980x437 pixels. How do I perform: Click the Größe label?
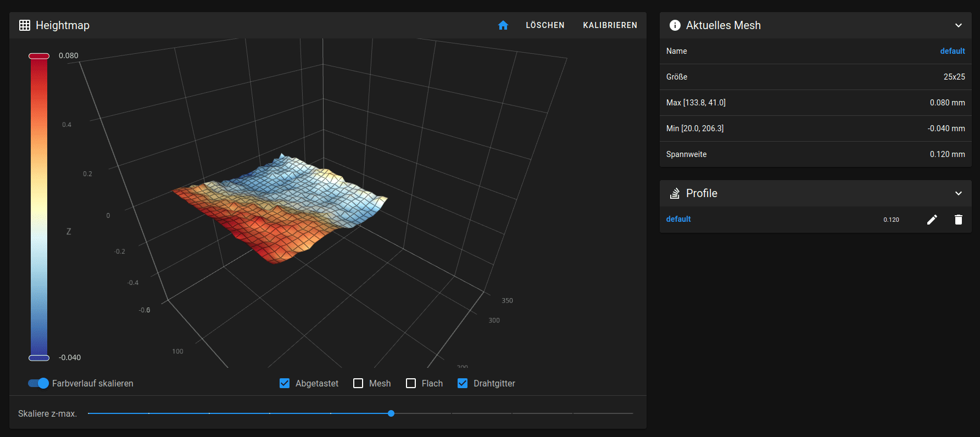(x=677, y=77)
